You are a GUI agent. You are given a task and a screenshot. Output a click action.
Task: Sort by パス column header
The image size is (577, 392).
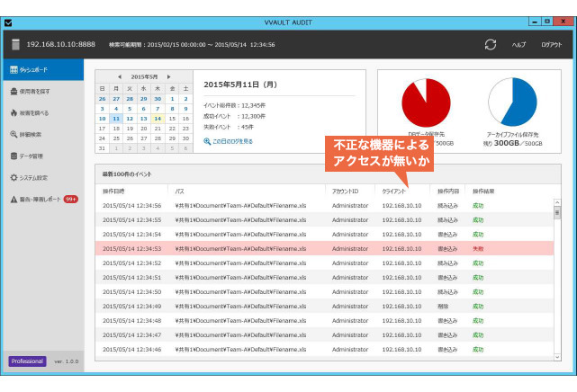point(179,191)
